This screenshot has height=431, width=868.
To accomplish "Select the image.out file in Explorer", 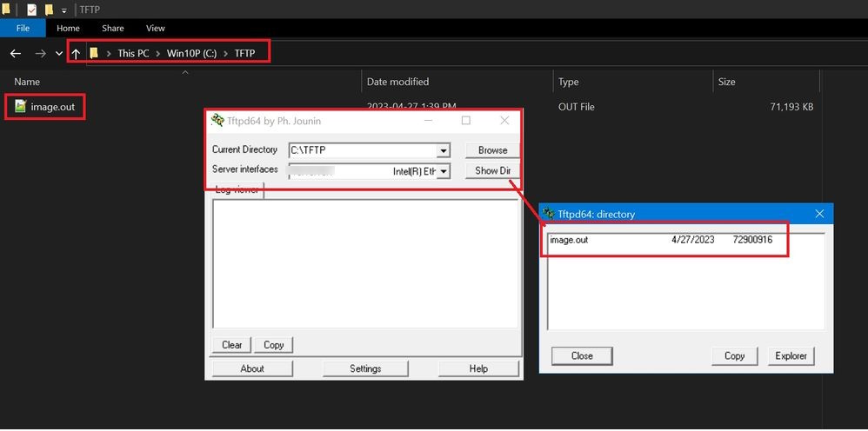I will [x=52, y=107].
